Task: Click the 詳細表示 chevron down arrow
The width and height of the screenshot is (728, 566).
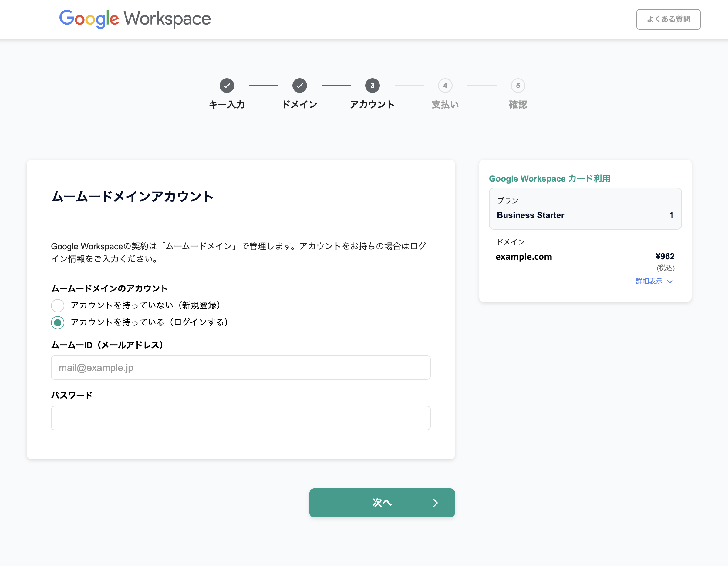Action: pos(670,282)
